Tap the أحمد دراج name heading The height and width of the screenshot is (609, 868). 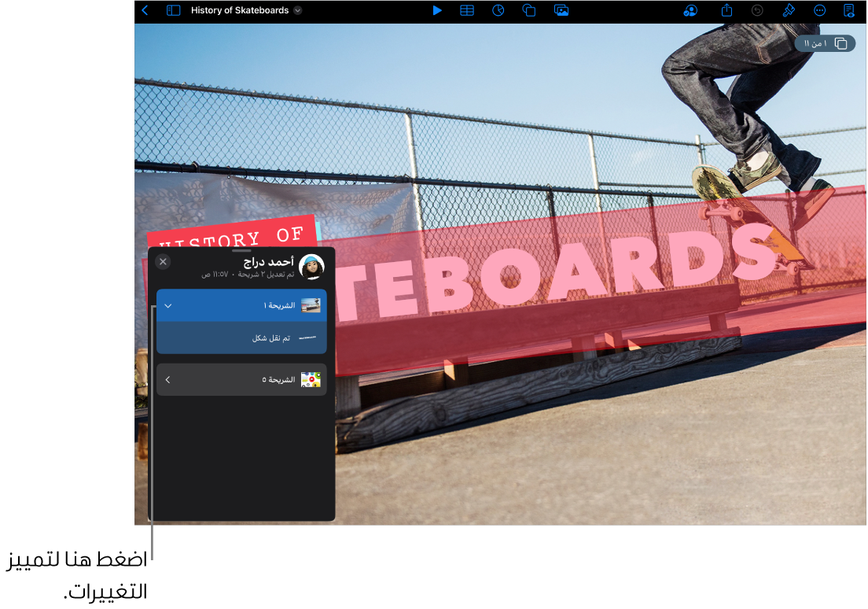268,261
